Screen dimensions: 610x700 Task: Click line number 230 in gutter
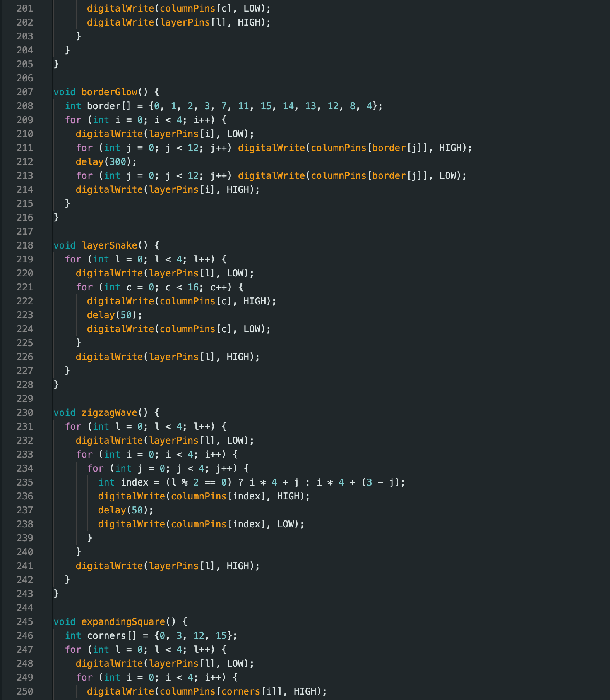coord(25,413)
